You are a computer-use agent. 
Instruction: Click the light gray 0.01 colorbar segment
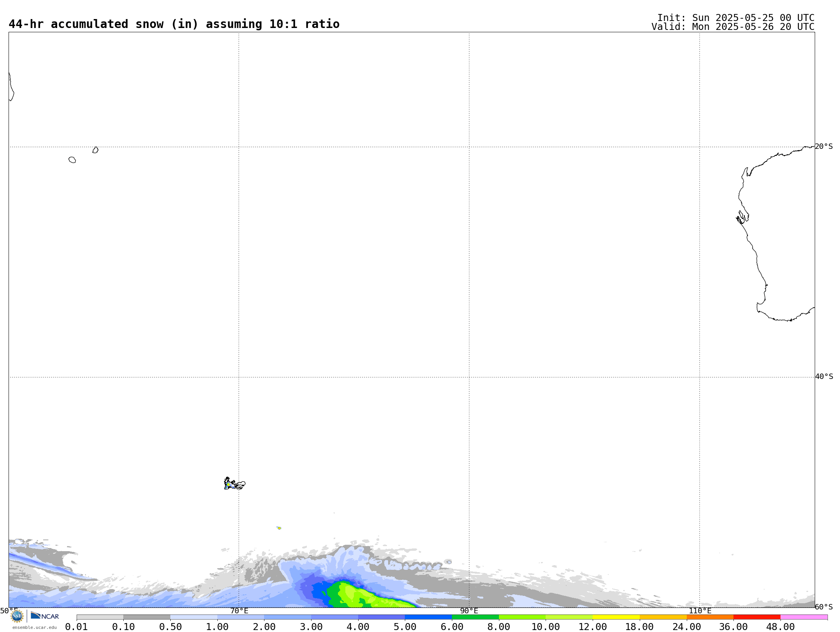tap(100, 617)
